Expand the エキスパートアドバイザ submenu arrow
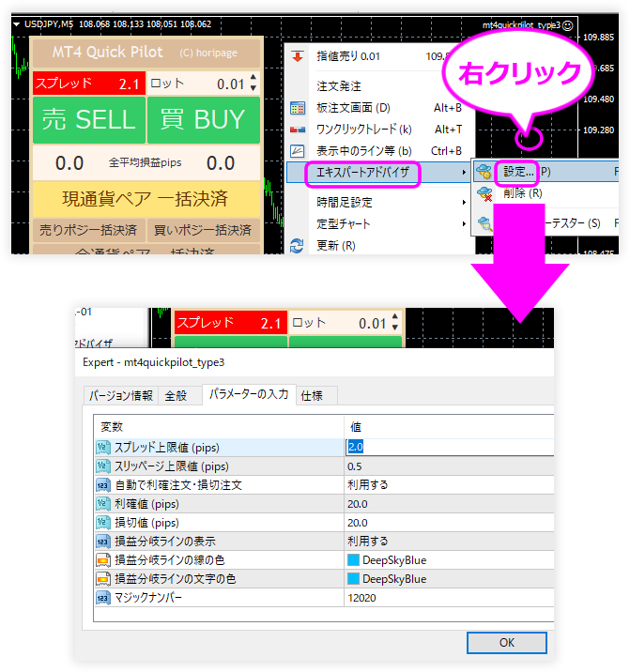The height and width of the screenshot is (672, 630). click(x=464, y=173)
